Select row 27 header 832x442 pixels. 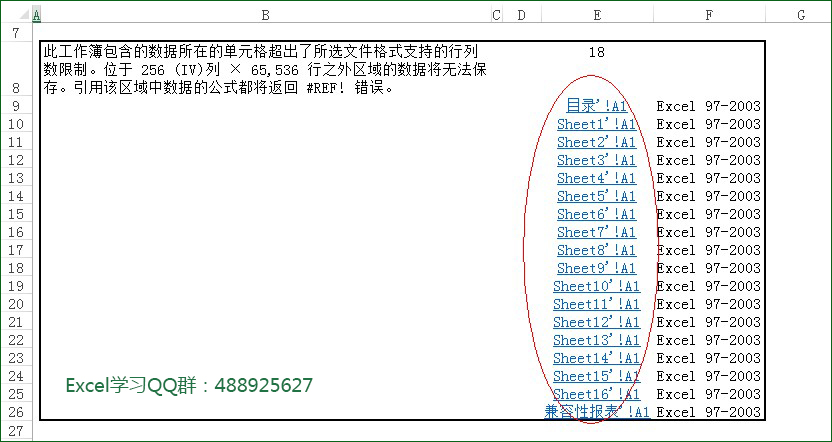(x=16, y=431)
